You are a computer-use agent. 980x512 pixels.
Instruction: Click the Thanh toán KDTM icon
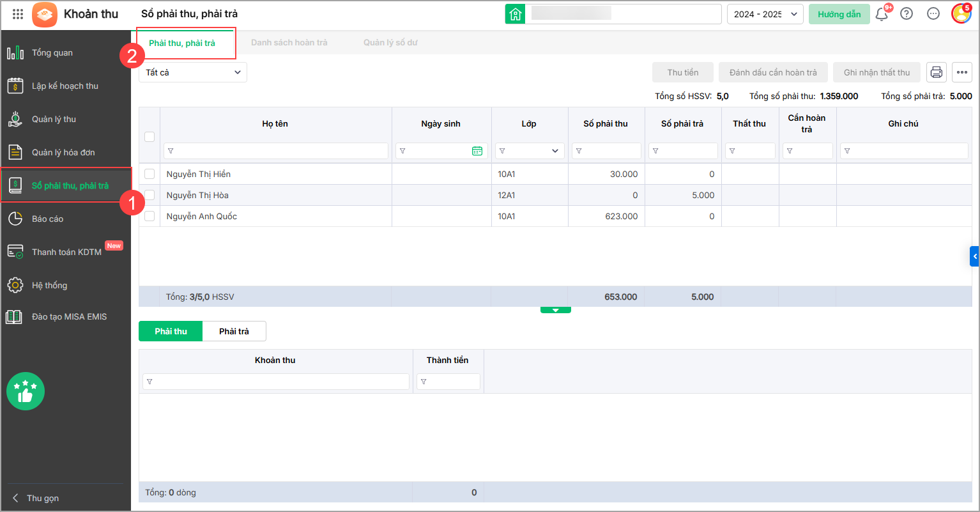point(15,252)
